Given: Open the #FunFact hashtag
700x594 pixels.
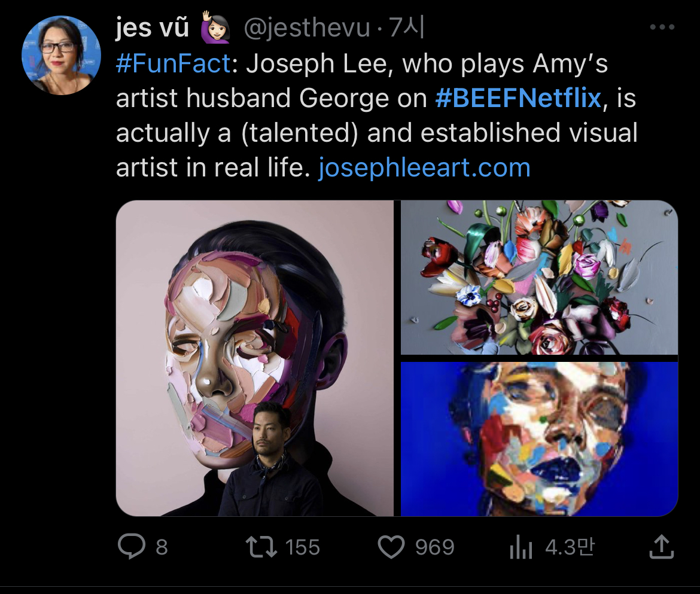Looking at the screenshot, I should tap(173, 64).
